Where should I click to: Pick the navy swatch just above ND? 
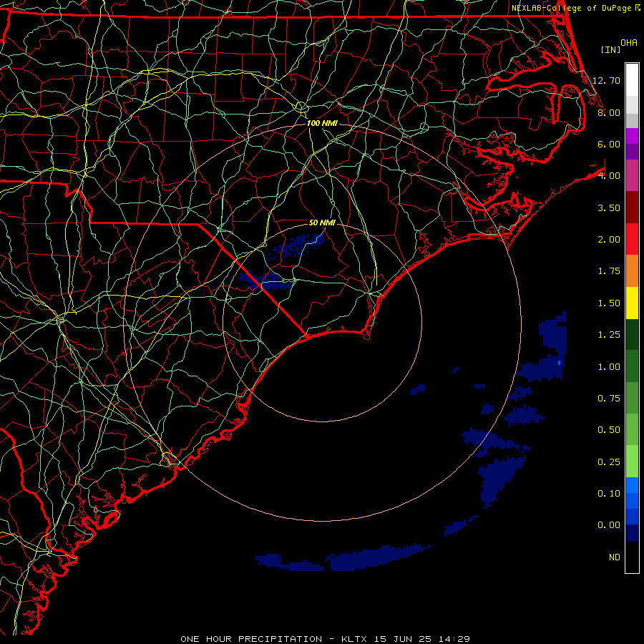(x=632, y=532)
